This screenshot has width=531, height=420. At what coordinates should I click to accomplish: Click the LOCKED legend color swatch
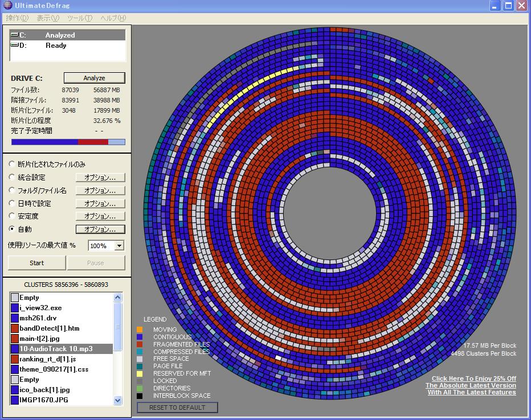(140, 381)
